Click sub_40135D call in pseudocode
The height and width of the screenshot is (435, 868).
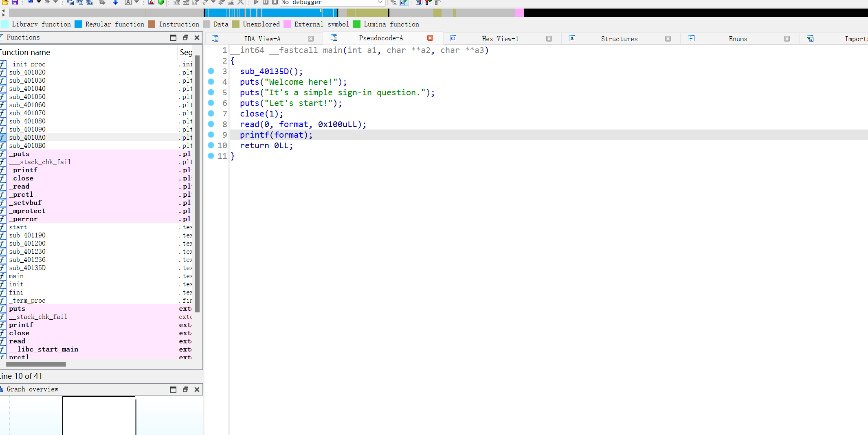(x=264, y=71)
